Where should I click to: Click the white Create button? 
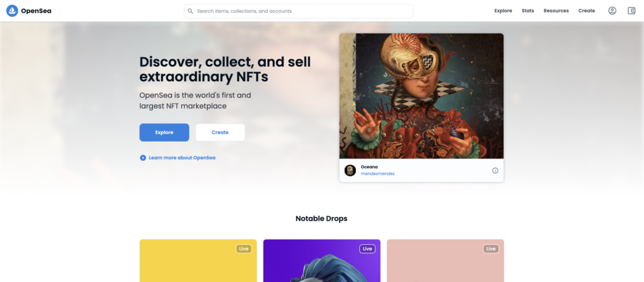tap(220, 132)
